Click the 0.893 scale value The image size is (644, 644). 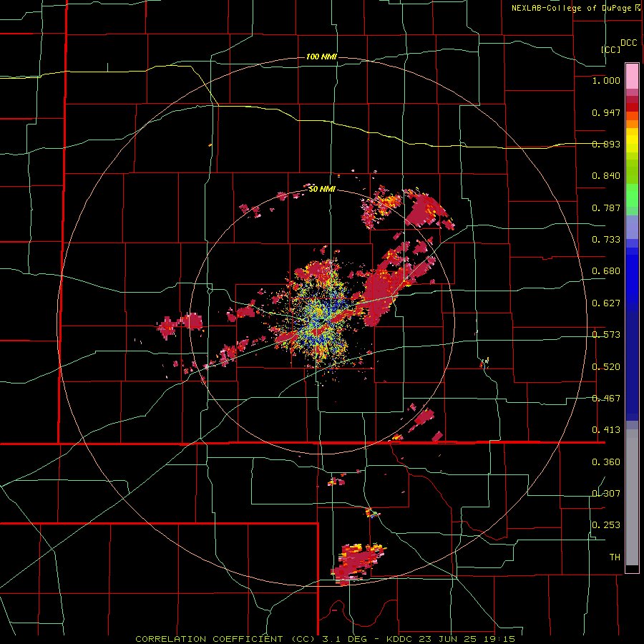click(x=606, y=144)
